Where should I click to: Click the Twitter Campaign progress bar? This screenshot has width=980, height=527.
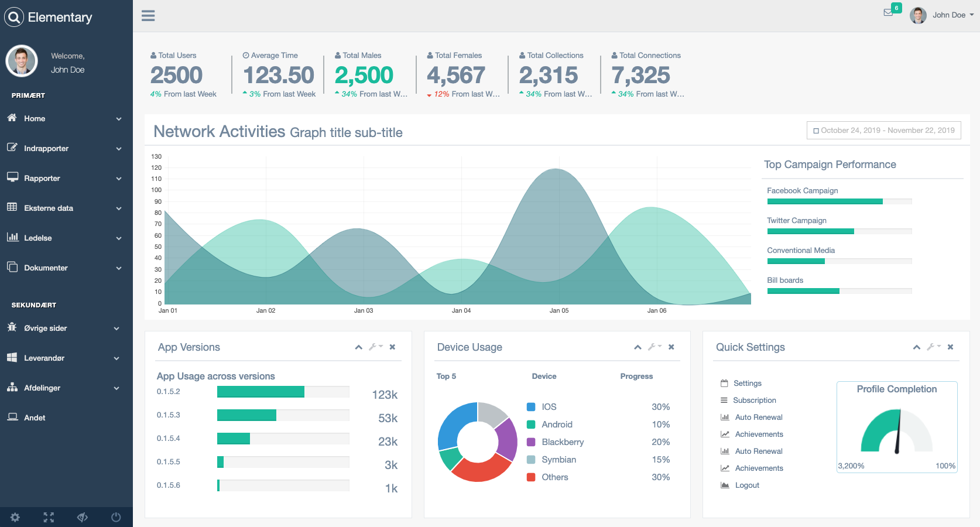point(839,231)
